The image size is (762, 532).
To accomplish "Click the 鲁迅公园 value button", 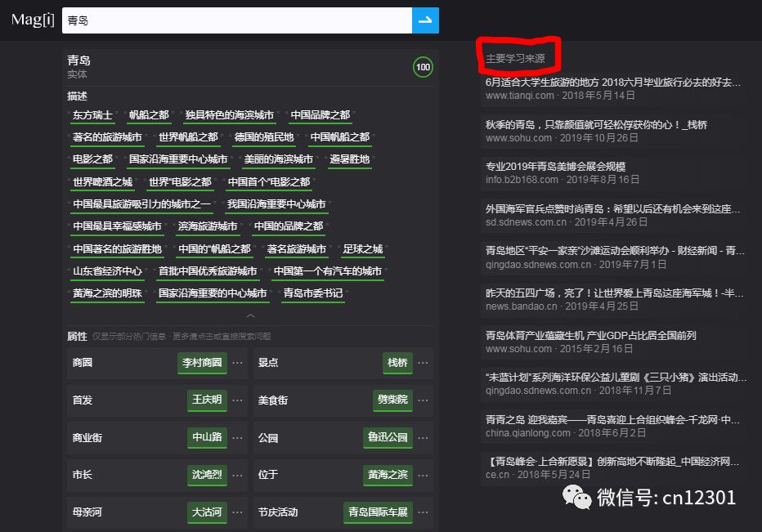I will pyautogui.click(x=388, y=437).
